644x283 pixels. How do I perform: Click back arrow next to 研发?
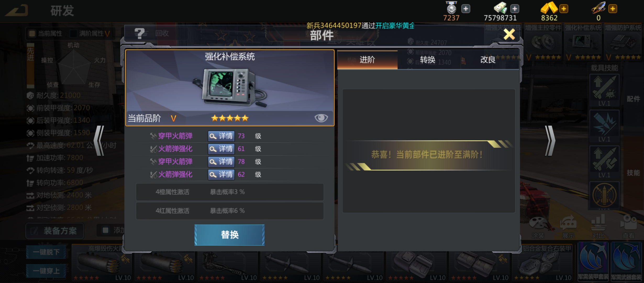(17, 10)
